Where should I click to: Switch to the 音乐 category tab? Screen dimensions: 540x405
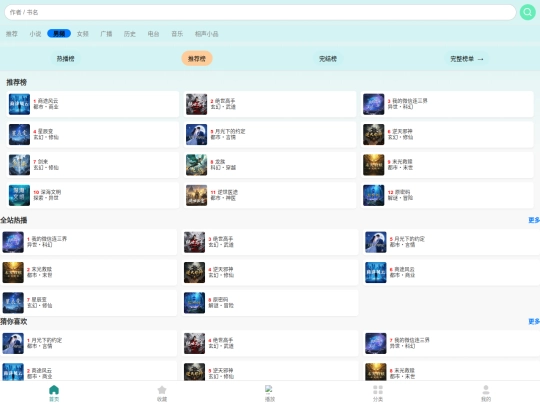point(177,34)
